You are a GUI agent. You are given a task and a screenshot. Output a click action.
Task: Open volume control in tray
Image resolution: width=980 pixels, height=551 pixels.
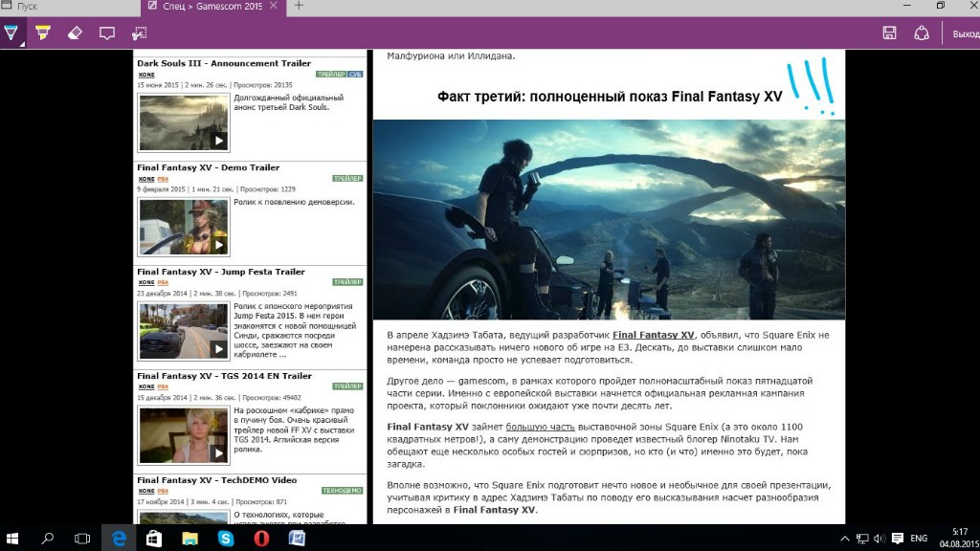pyautogui.click(x=880, y=538)
